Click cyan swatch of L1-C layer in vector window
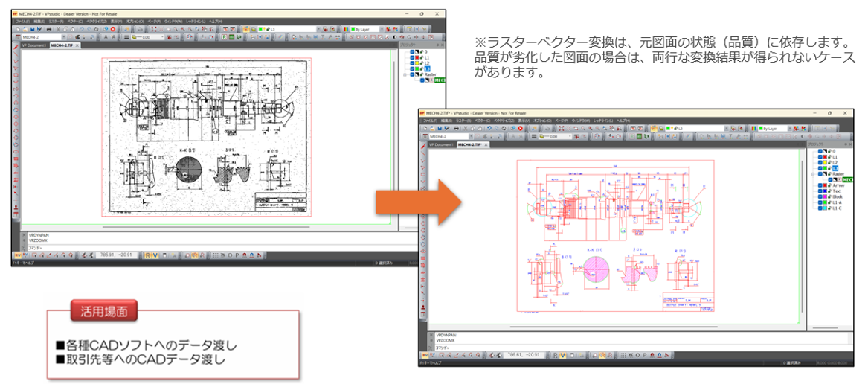 click(825, 208)
